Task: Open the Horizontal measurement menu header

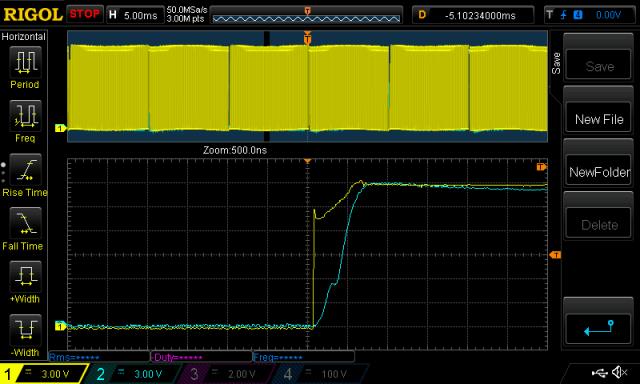Action: click(x=24, y=37)
